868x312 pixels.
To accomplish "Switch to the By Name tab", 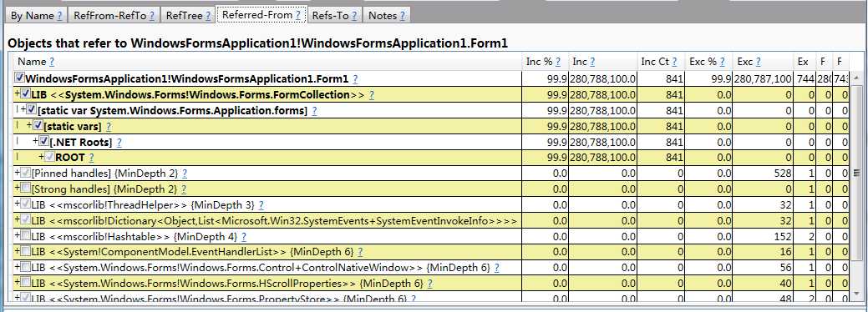I will (x=36, y=16).
